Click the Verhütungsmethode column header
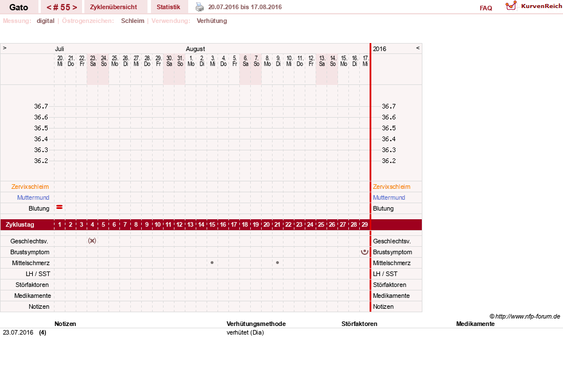This screenshot has height=392, width=563. pos(256,324)
